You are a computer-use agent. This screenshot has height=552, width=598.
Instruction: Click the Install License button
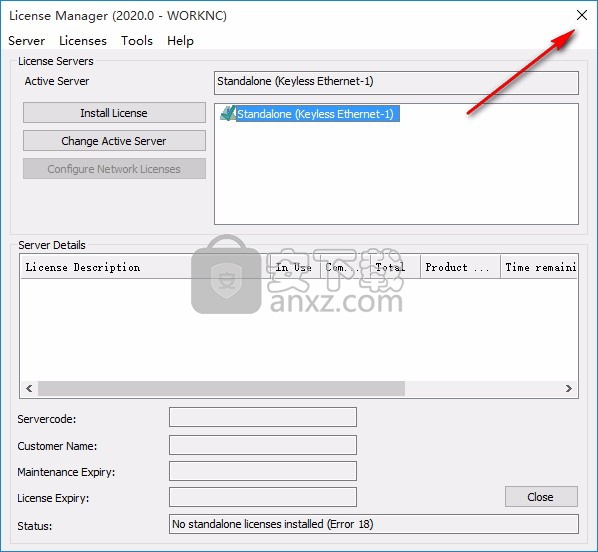114,113
